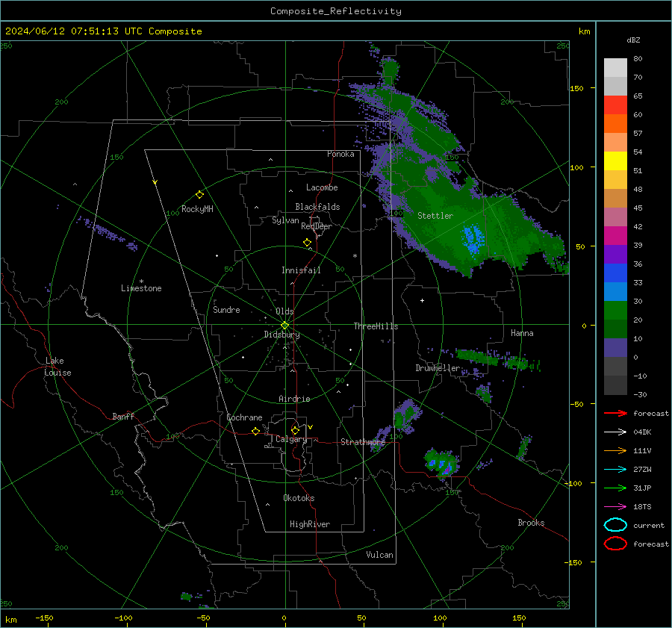Select the HighRiver label
This screenshot has height=628, width=672.
click(309, 524)
